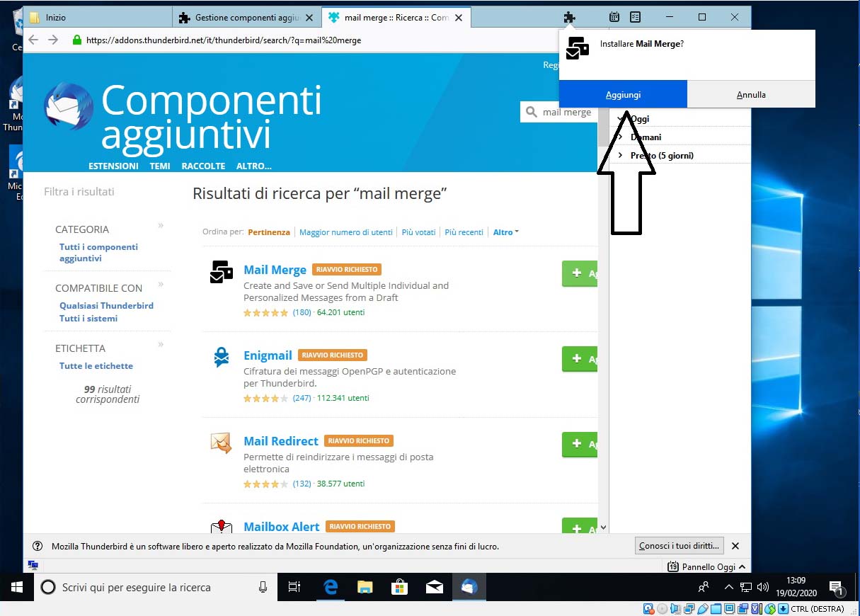Select Qualsiasi Thunderbird filter

106,306
